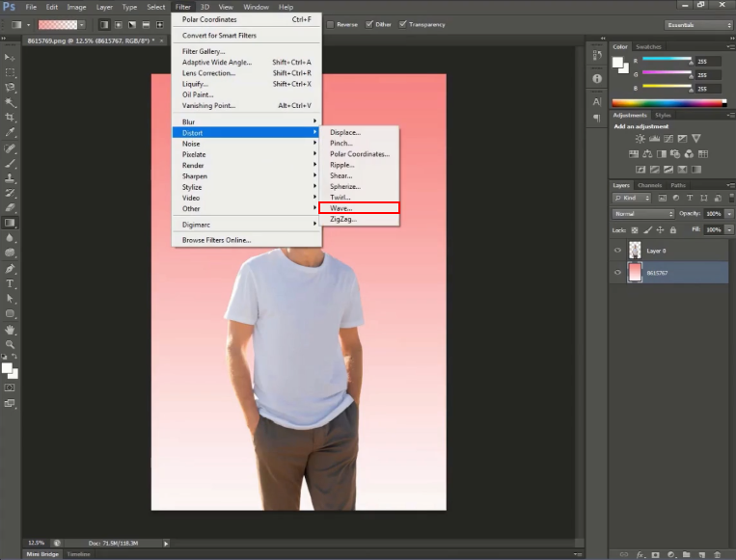Select the Eyedropper tool

pos(10,132)
